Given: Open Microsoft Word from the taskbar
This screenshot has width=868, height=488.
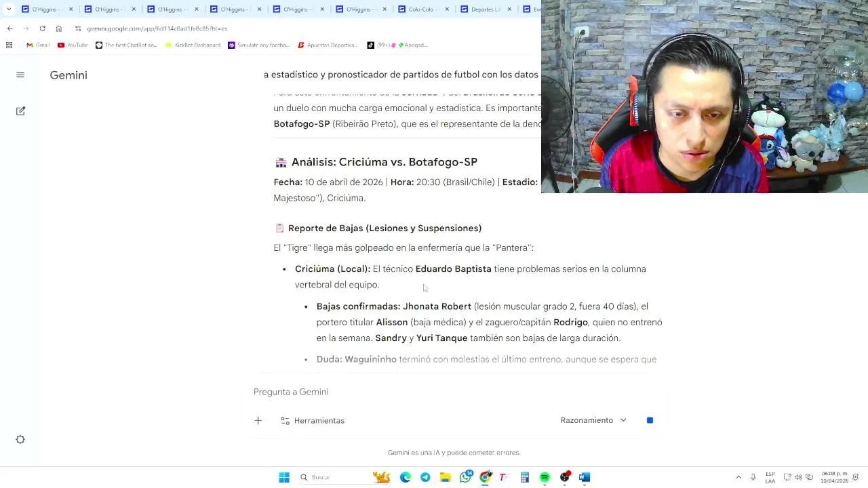Looking at the screenshot, I should coord(585,477).
